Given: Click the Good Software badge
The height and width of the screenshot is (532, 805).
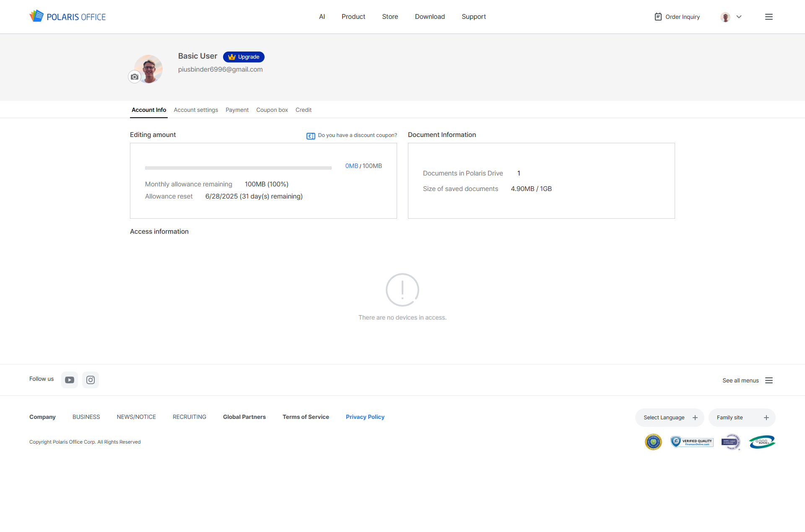Looking at the screenshot, I should [x=762, y=442].
